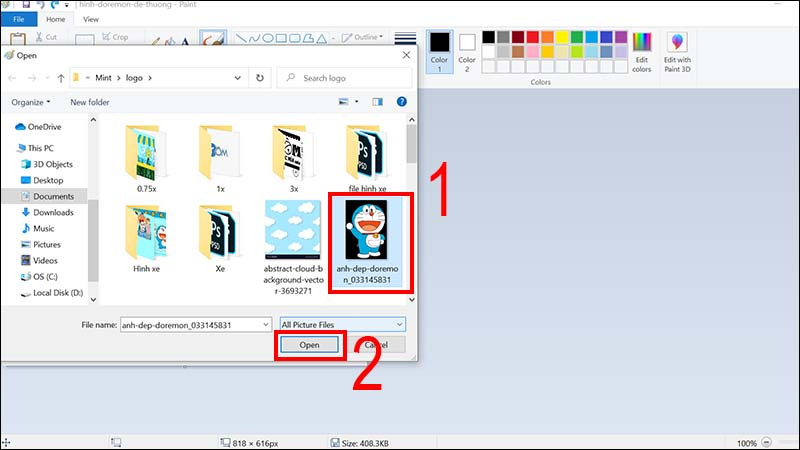
Task: Click the File name input field
Action: click(x=190, y=325)
